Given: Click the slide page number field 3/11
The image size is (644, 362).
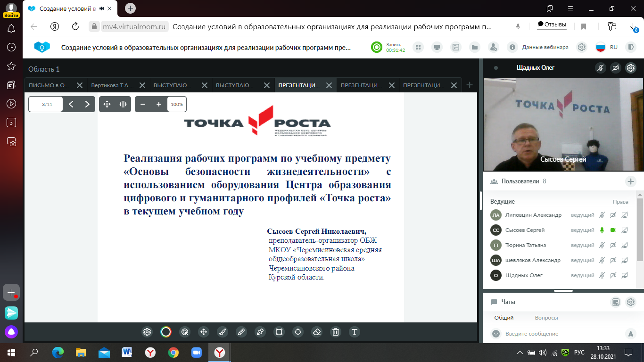Looking at the screenshot, I should [x=46, y=104].
